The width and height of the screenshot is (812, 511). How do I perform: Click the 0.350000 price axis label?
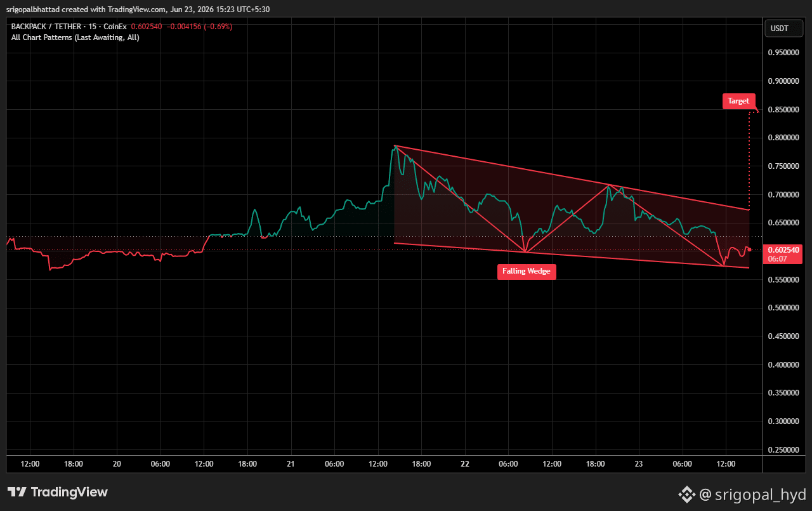784,393
